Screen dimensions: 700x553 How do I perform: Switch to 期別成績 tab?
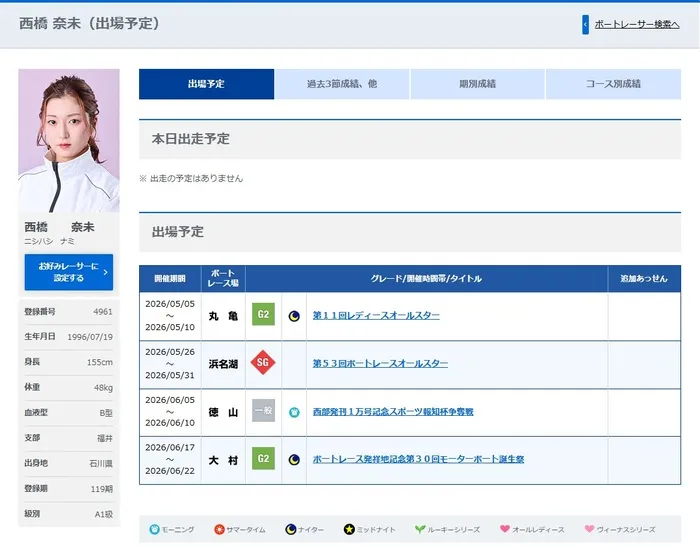tap(477, 84)
